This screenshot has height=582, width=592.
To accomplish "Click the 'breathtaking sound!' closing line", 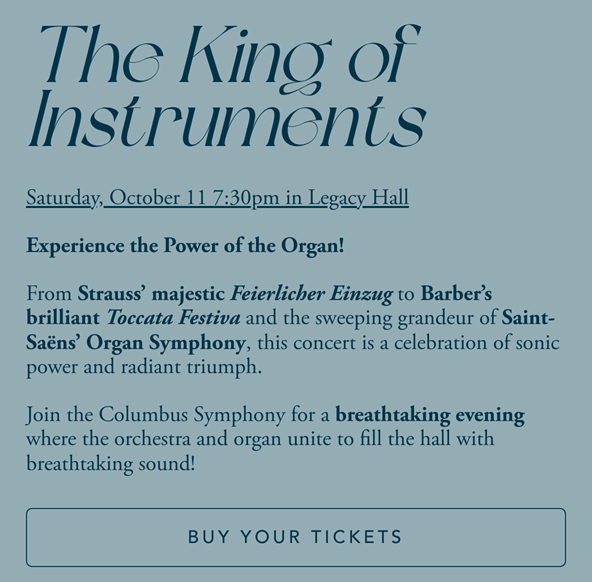I will pyautogui.click(x=111, y=463).
